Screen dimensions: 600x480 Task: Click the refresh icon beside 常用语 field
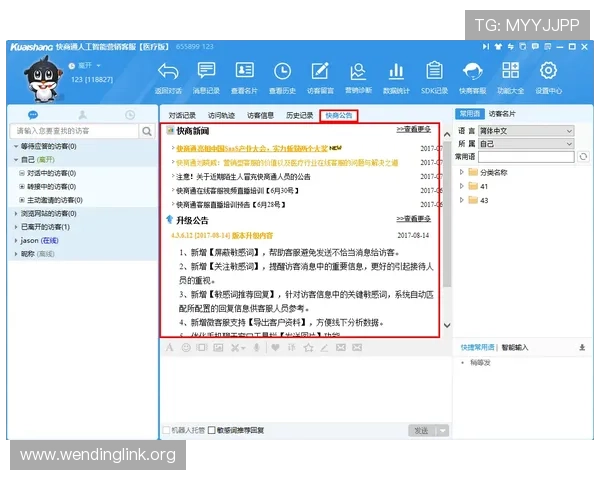[583, 157]
